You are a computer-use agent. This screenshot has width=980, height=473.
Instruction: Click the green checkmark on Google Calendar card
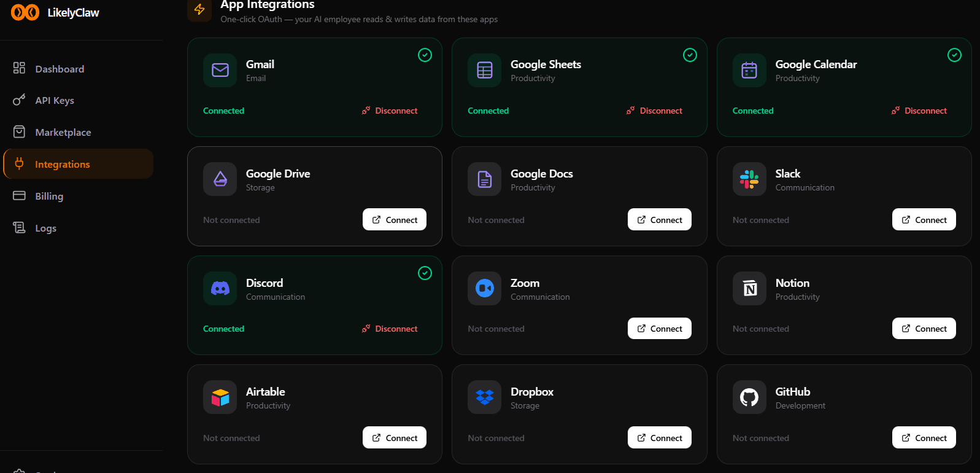[954, 55]
